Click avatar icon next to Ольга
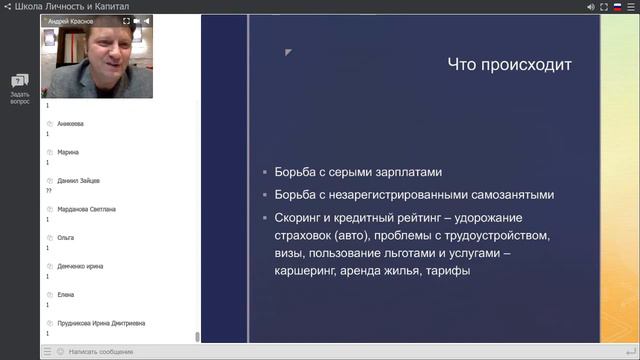The height and width of the screenshot is (360, 640). click(x=50, y=238)
